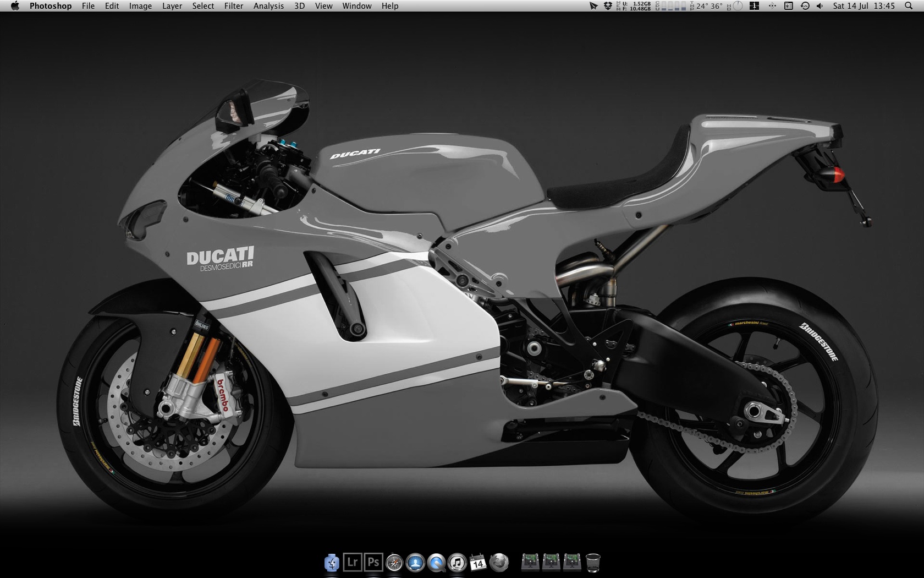Open the Edit menu
The height and width of the screenshot is (578, 924).
(x=112, y=6)
